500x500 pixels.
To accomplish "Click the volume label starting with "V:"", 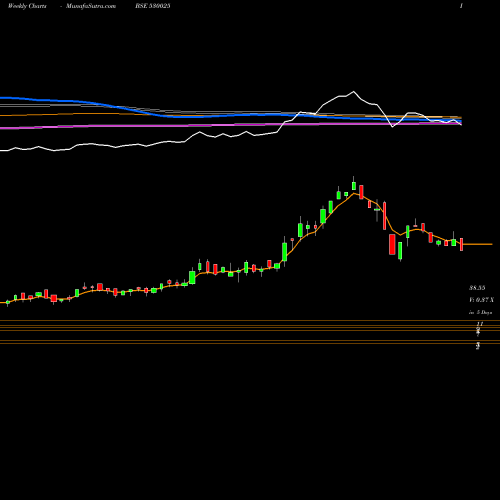I will (481, 300).
